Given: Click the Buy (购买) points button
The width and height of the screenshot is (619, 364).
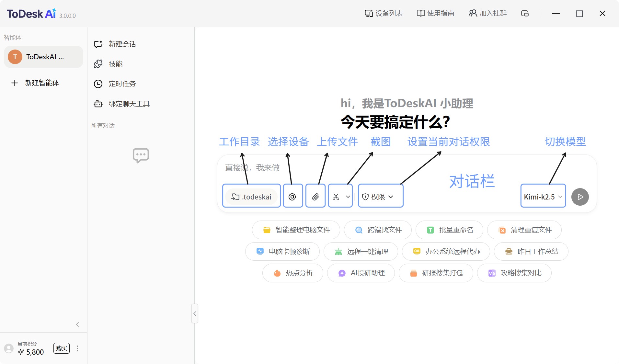Looking at the screenshot, I should (62, 348).
